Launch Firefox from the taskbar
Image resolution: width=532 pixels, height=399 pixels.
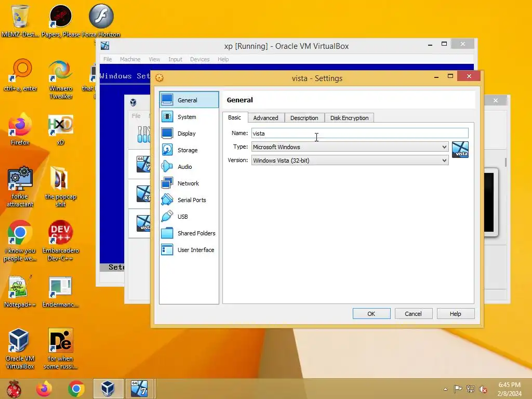[45, 389]
